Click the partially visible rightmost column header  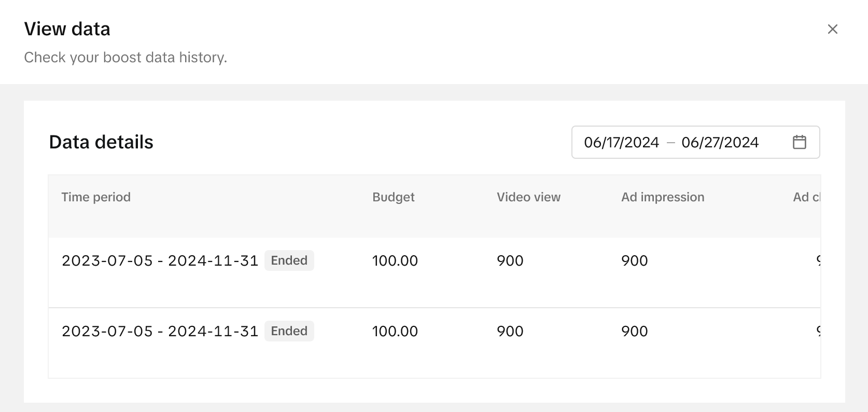[806, 197]
